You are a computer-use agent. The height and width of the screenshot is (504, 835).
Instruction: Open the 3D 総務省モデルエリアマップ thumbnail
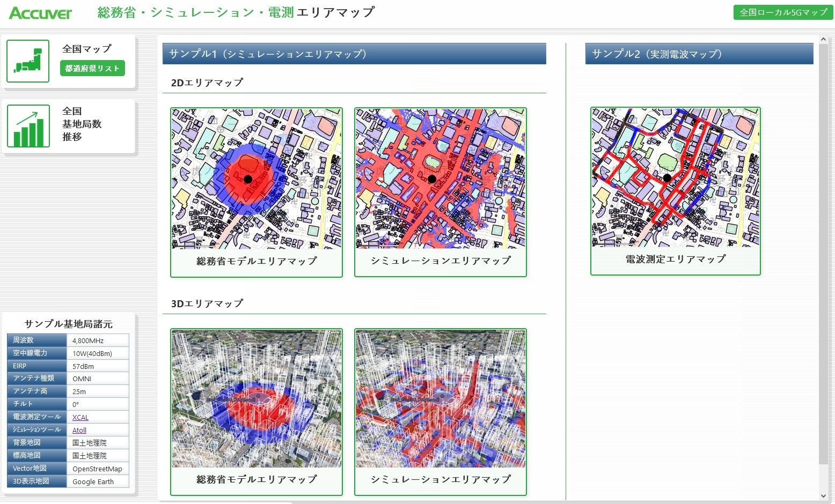click(x=257, y=399)
